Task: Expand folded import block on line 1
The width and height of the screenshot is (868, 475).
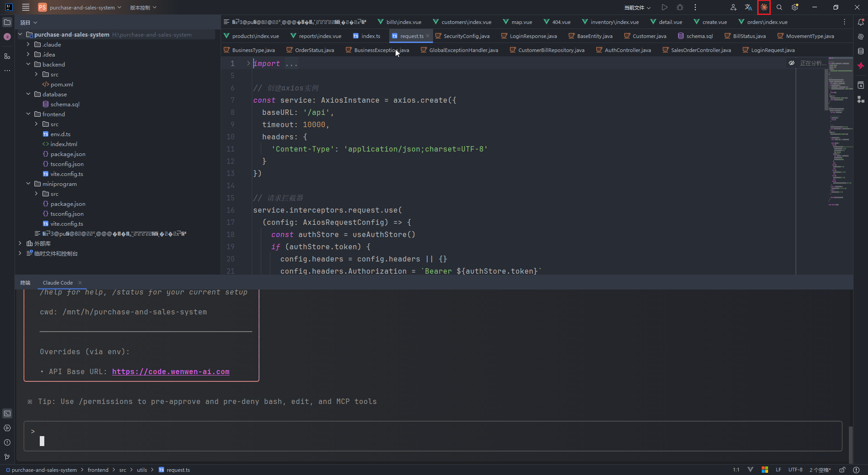Action: tap(248, 63)
